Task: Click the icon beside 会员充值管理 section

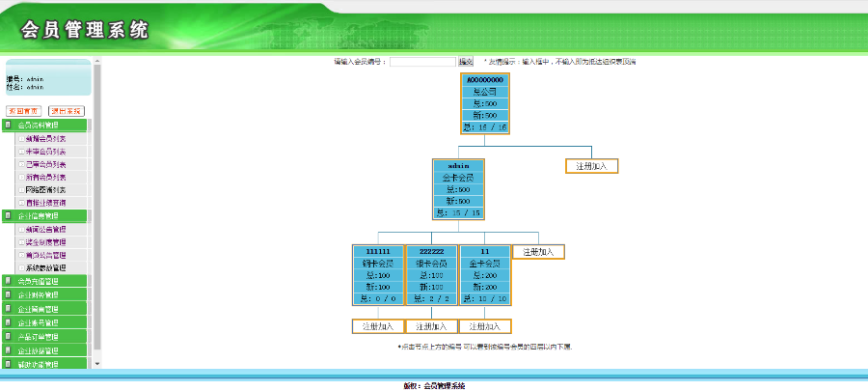Action: point(8,281)
